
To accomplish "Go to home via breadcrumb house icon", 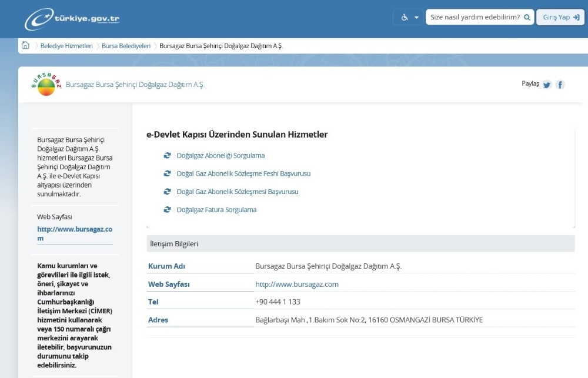I will [x=25, y=46].
